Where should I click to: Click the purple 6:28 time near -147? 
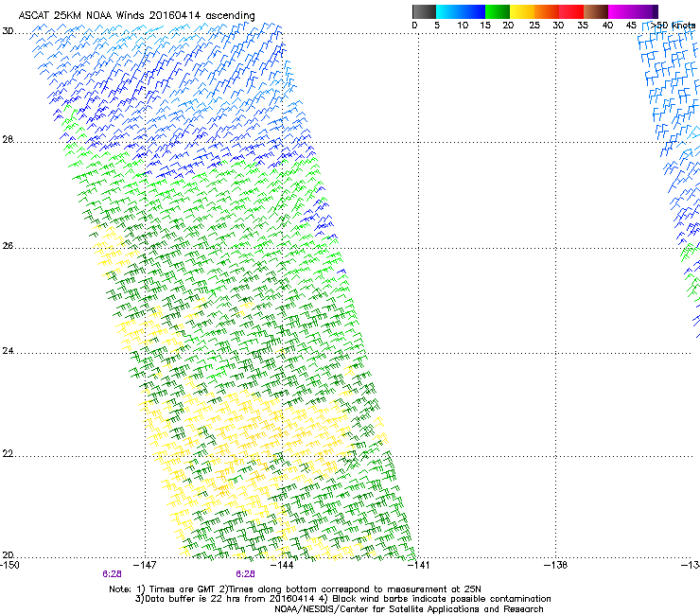(x=112, y=574)
